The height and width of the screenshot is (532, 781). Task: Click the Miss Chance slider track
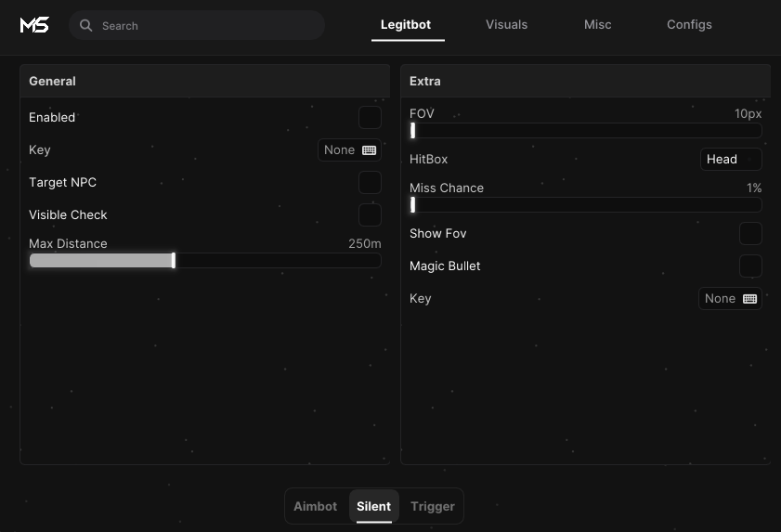586,205
